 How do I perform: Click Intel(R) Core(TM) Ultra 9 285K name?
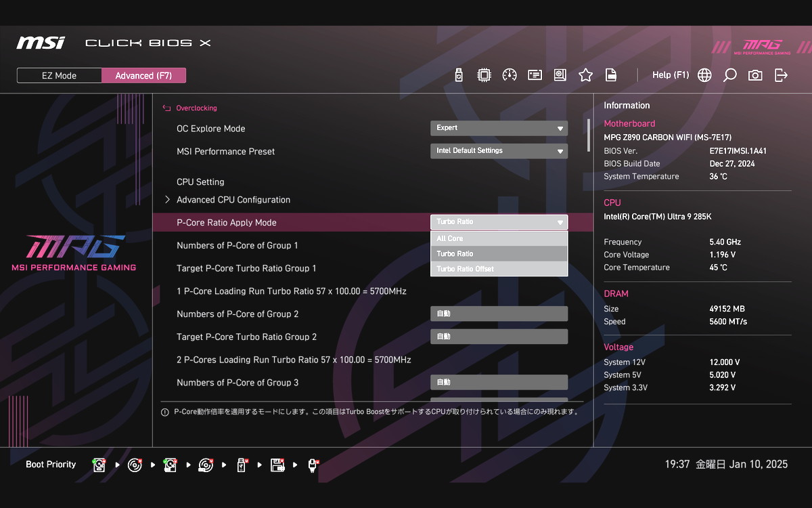coord(657,217)
